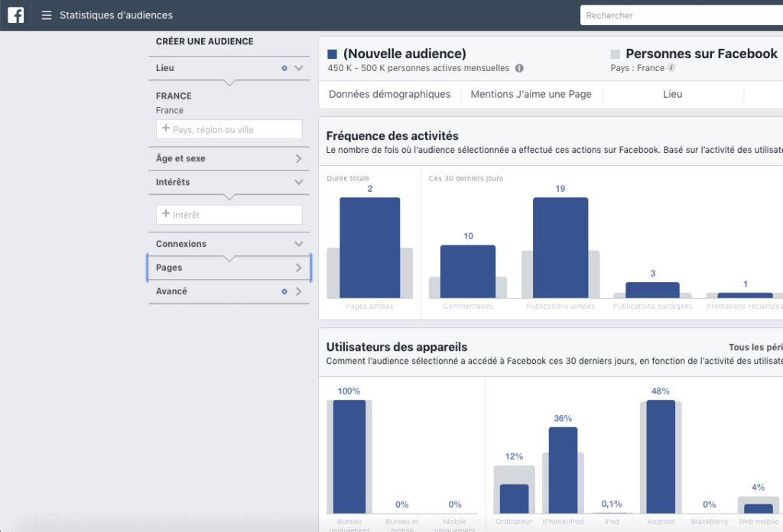Click the Fréquence des activités heading

click(x=392, y=136)
